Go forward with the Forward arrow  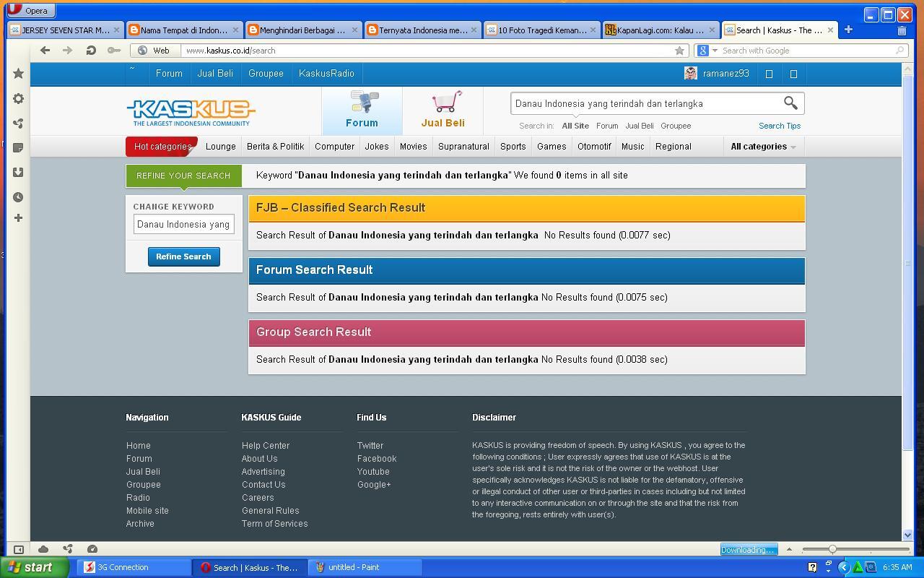pyautogui.click(x=67, y=50)
